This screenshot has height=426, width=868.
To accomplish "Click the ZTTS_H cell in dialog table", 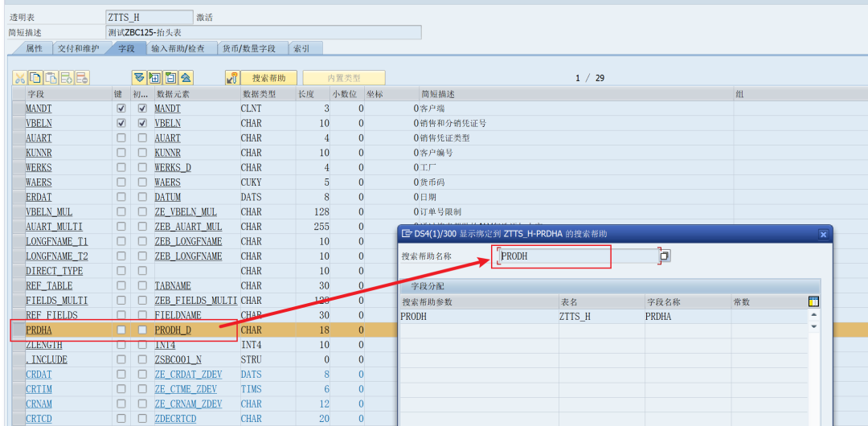I will tap(601, 317).
